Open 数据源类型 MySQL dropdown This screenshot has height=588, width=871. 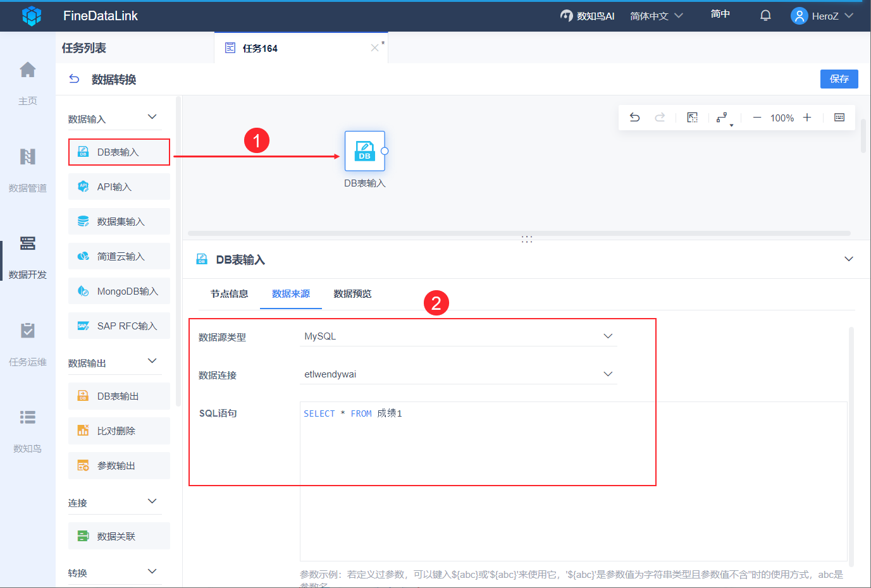[458, 336]
